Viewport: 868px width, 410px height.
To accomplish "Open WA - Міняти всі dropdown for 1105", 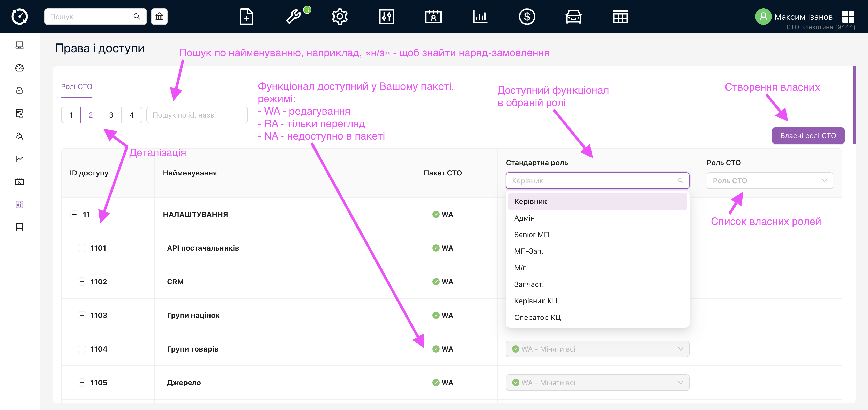I will click(x=597, y=383).
